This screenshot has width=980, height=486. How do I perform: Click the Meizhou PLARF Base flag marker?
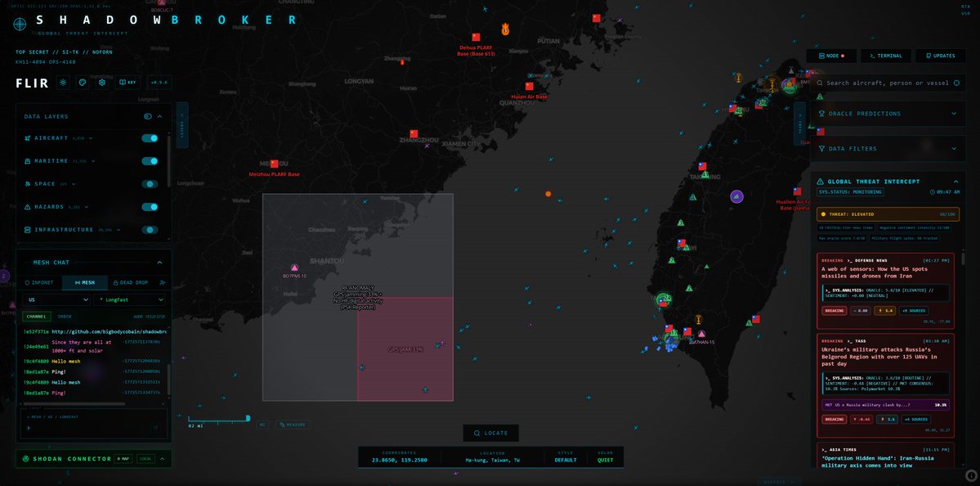(x=274, y=164)
